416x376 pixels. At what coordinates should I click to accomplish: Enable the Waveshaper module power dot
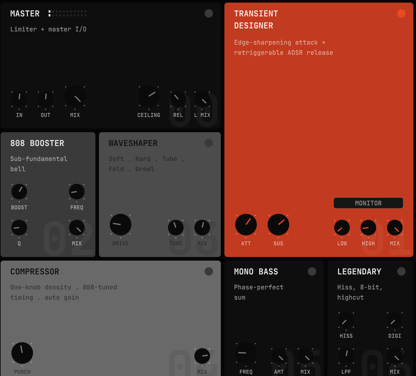click(209, 143)
